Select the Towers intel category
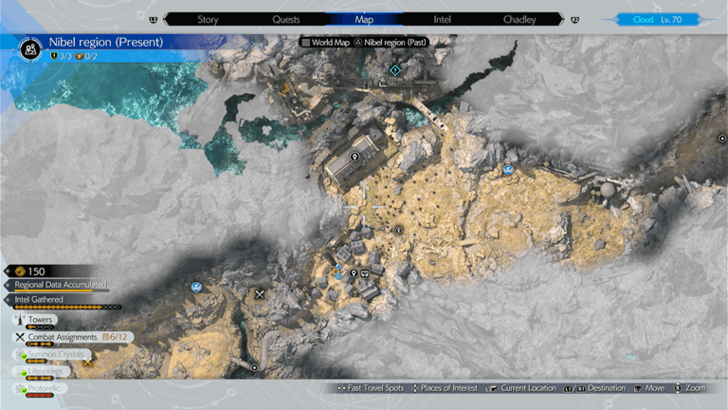This screenshot has width=728, height=410. click(40, 320)
